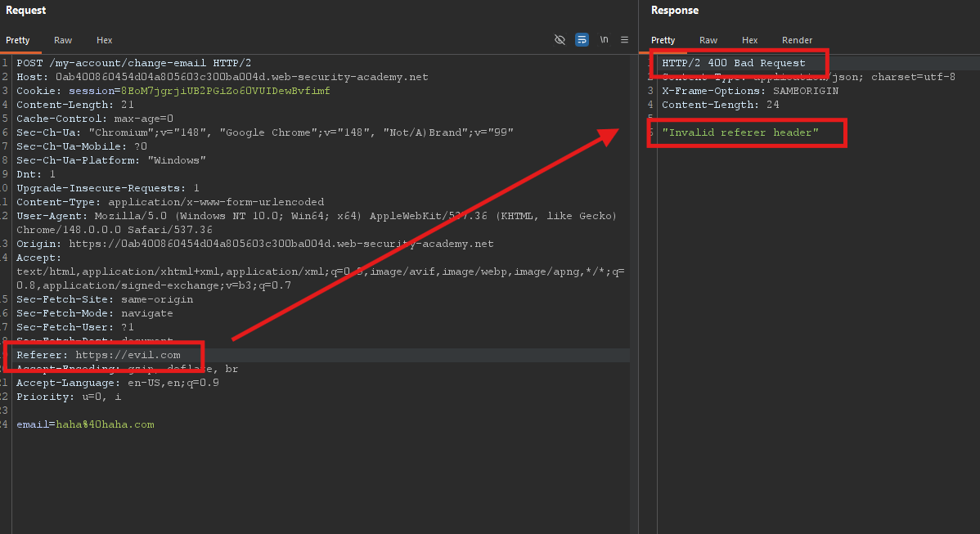Click the Sec-Fetch-Site: same-origin header
Screen dimensions: 980x534
pyautogui.click(x=105, y=299)
